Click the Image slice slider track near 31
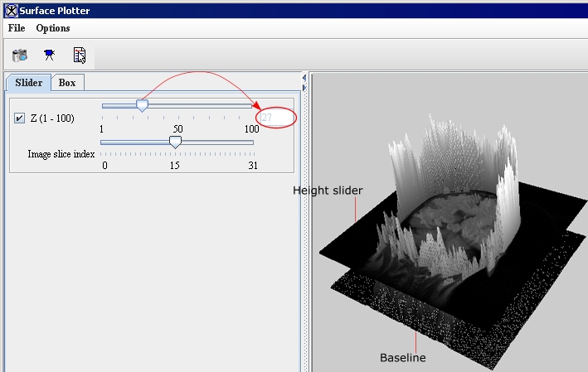588x372 pixels. 251,143
